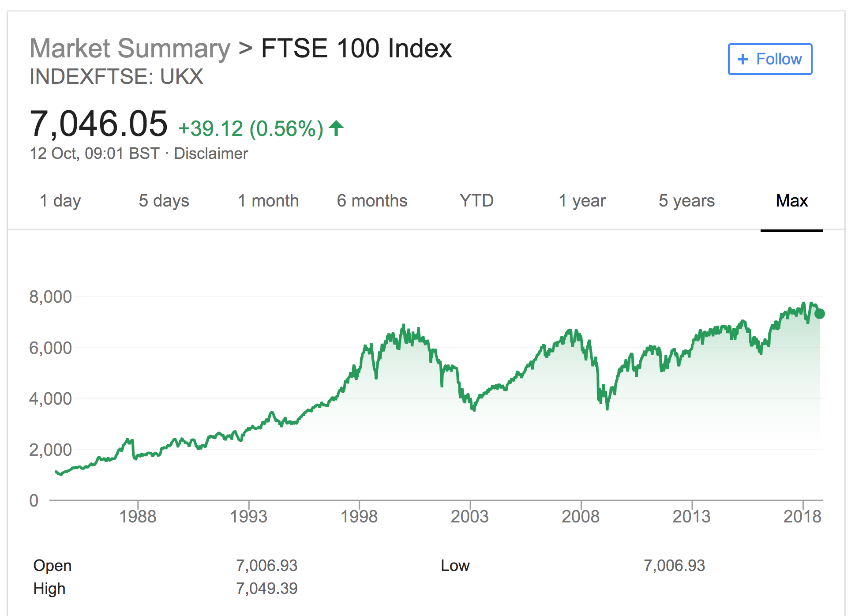Show the 5 years chart range

(x=686, y=201)
